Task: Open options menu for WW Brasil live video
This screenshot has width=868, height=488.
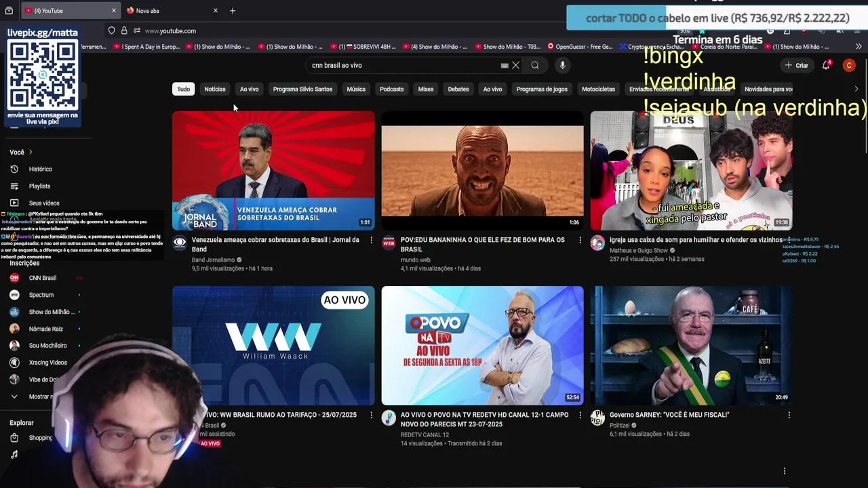Action: tap(371, 415)
